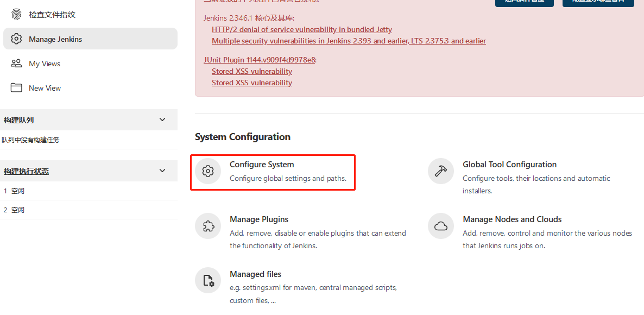Click the fingerprint icon for 检查文件指纹
Image resolution: width=644 pixels, height=315 pixels.
pos(16,15)
